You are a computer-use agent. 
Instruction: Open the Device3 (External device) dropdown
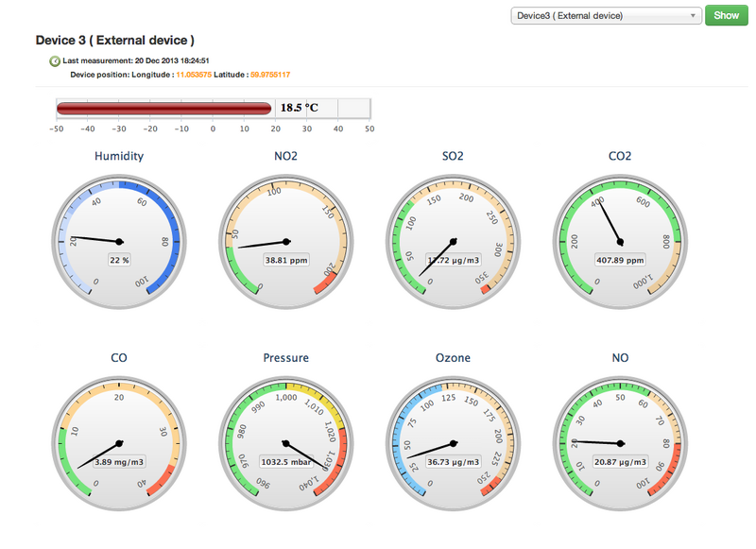point(606,16)
